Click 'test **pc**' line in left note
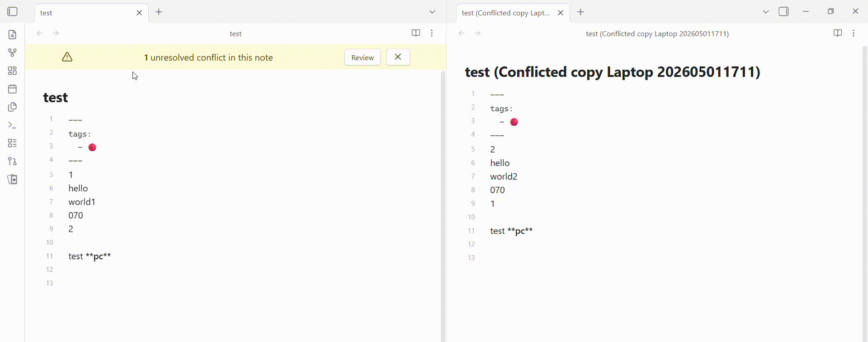 coord(90,256)
